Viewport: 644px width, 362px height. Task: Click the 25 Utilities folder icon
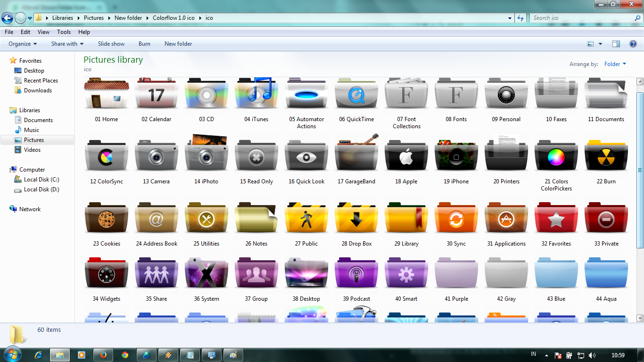[206, 218]
